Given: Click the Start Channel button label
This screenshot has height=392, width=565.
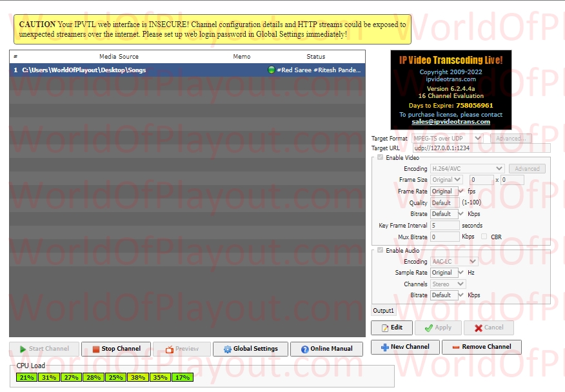Looking at the screenshot, I should pyautogui.click(x=49, y=349).
